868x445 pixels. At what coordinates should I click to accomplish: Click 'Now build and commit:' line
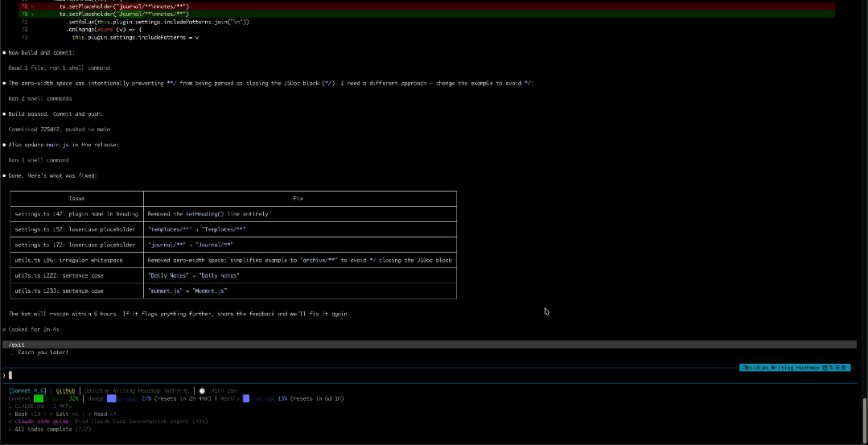click(x=42, y=52)
